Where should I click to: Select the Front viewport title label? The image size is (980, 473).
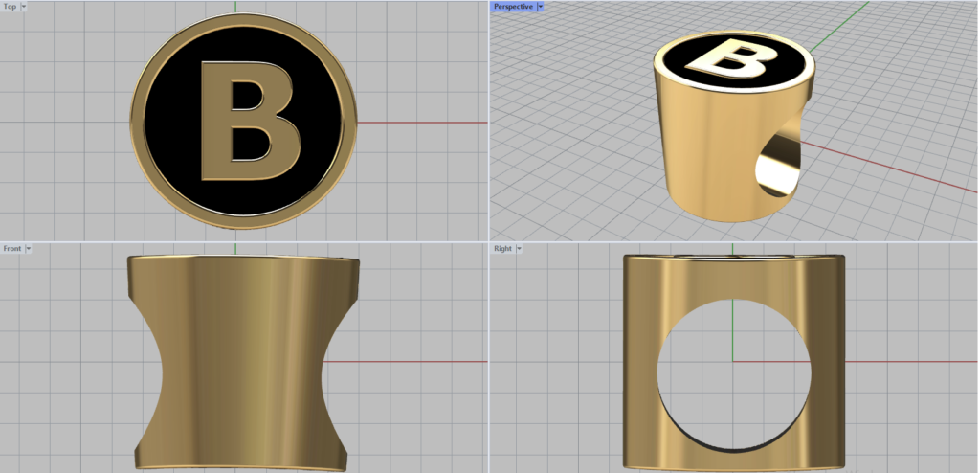tap(11, 248)
